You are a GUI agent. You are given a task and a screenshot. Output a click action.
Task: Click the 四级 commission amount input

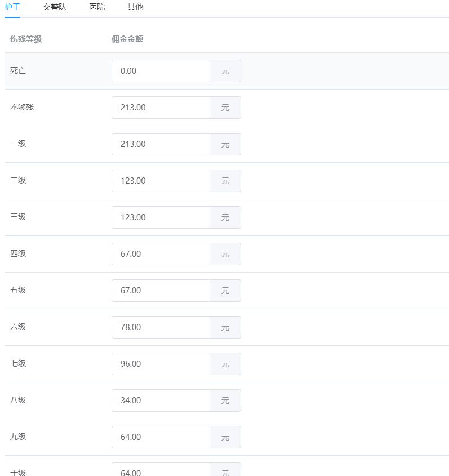coord(161,254)
